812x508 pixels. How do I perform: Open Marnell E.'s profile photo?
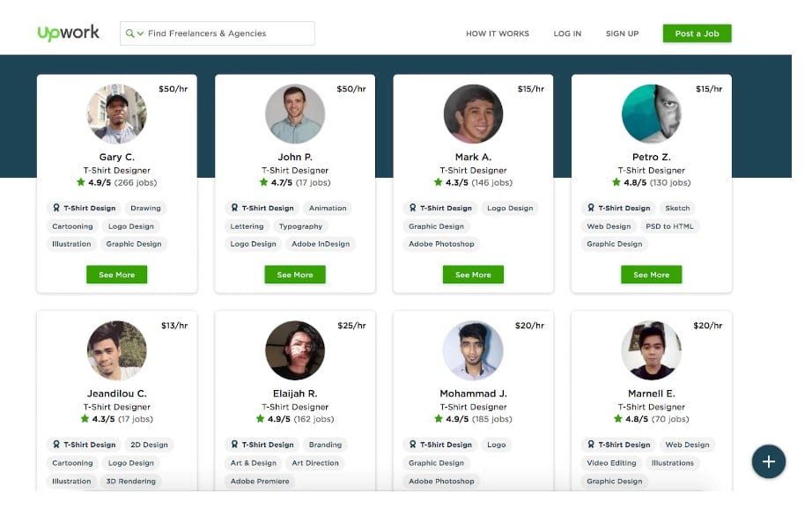click(652, 350)
